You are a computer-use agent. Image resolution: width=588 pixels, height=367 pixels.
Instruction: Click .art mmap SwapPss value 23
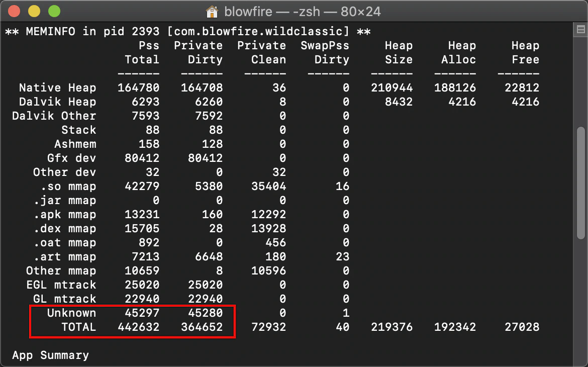pos(343,256)
